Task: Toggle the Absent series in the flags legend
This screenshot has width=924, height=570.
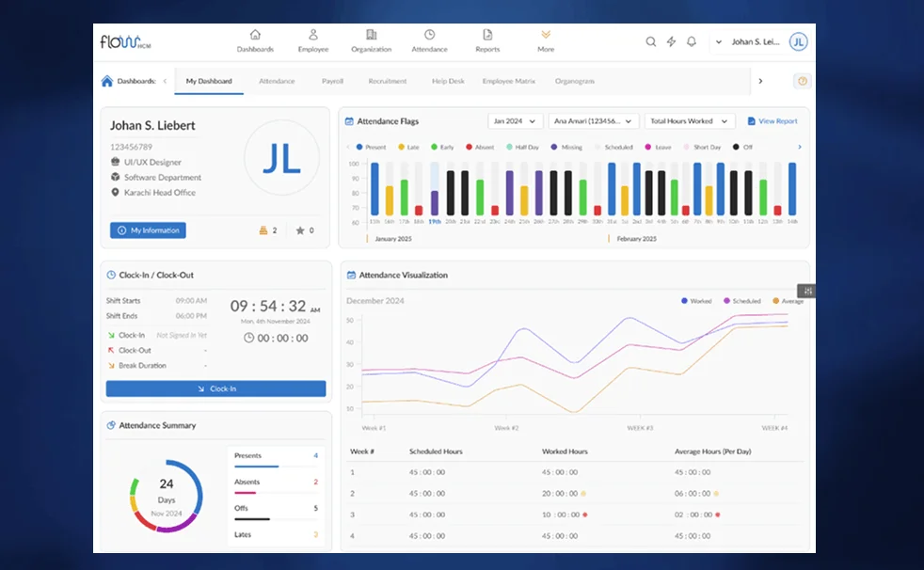Action: (480, 148)
